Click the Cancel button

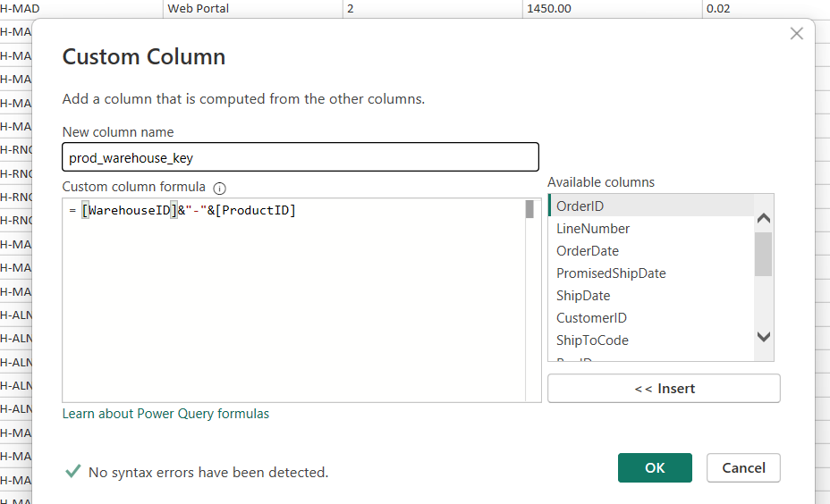pos(743,467)
